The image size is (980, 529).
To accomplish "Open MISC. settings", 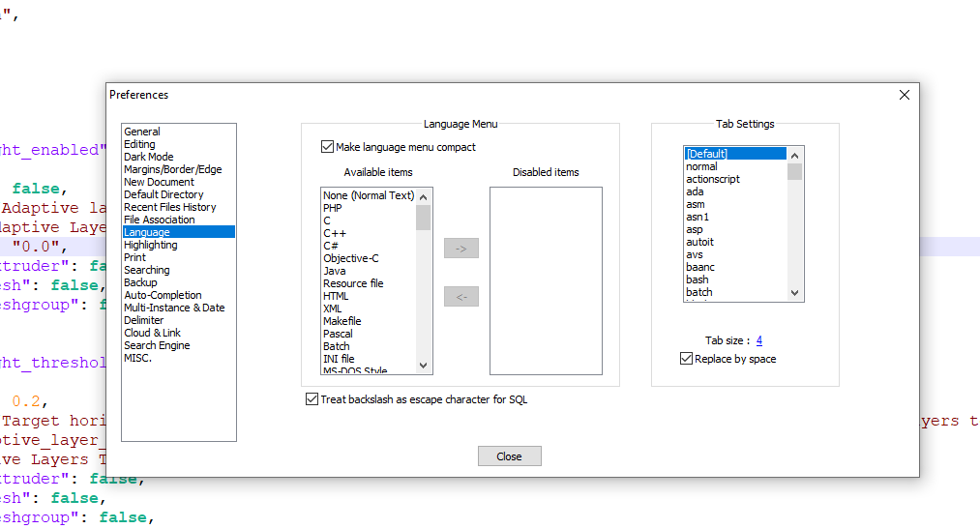I will (138, 358).
